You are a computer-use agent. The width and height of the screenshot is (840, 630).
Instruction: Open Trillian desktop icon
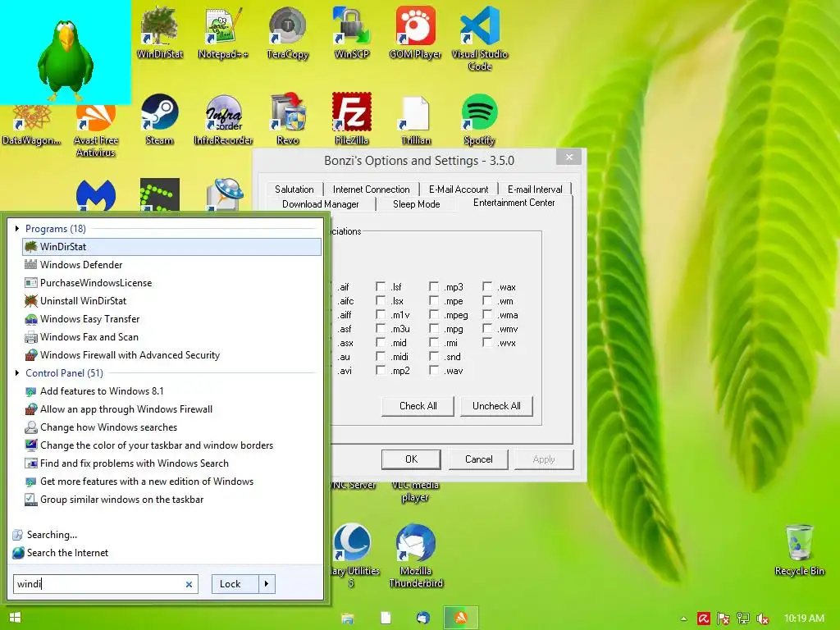tap(416, 119)
